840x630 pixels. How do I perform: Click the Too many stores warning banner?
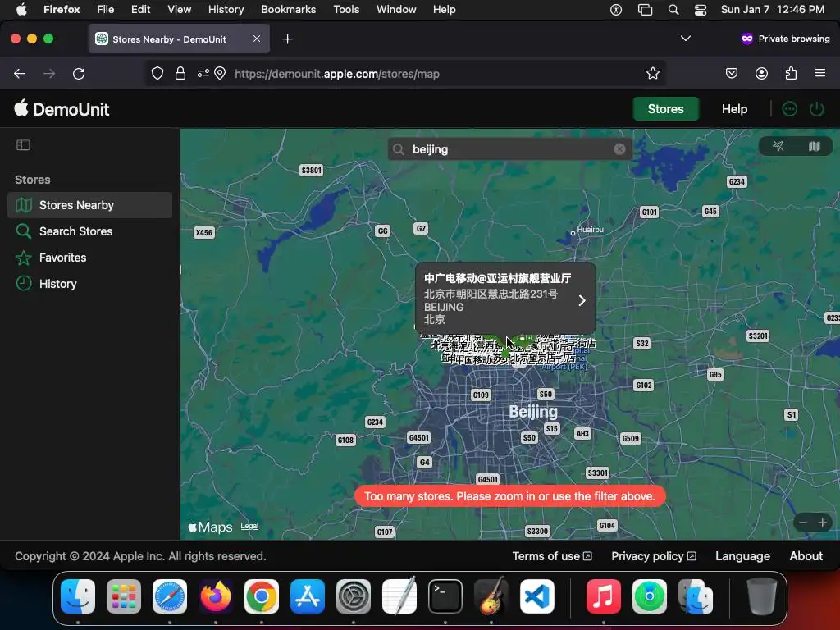click(x=509, y=496)
